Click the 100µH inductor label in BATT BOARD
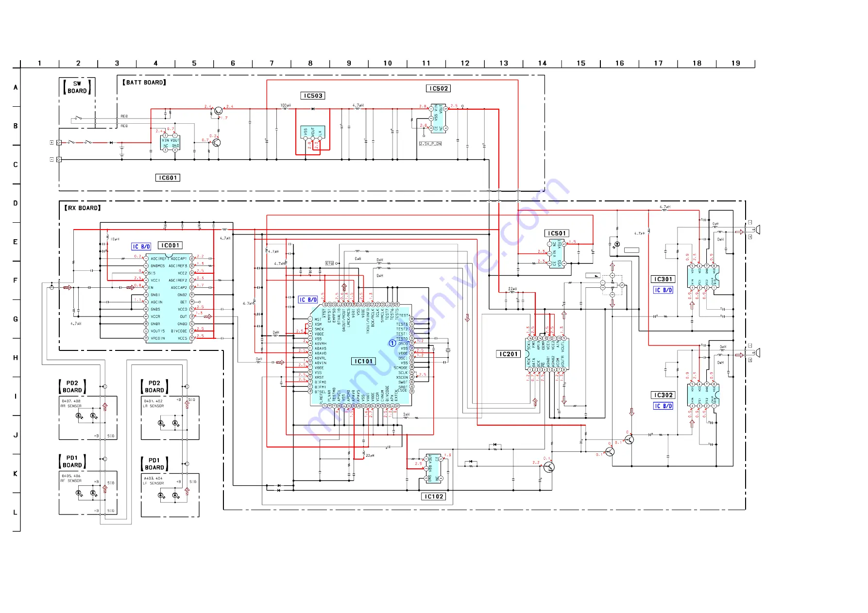Viewport: 868px width, 613px height. (286, 105)
